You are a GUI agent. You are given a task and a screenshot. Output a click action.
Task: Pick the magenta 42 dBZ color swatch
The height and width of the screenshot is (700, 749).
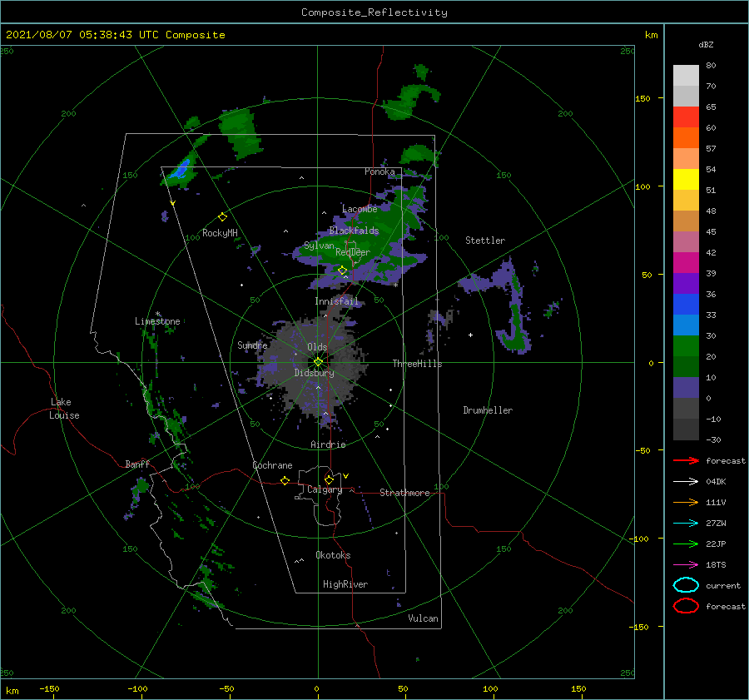[686, 263]
